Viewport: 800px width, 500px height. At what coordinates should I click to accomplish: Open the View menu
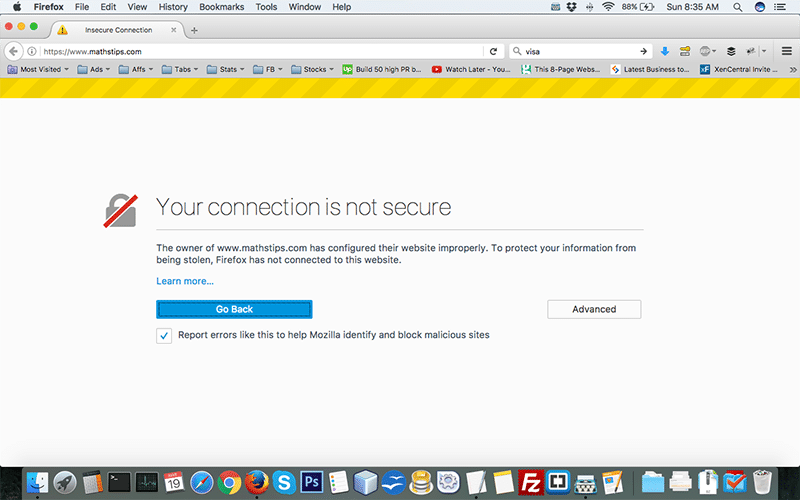pos(137,7)
